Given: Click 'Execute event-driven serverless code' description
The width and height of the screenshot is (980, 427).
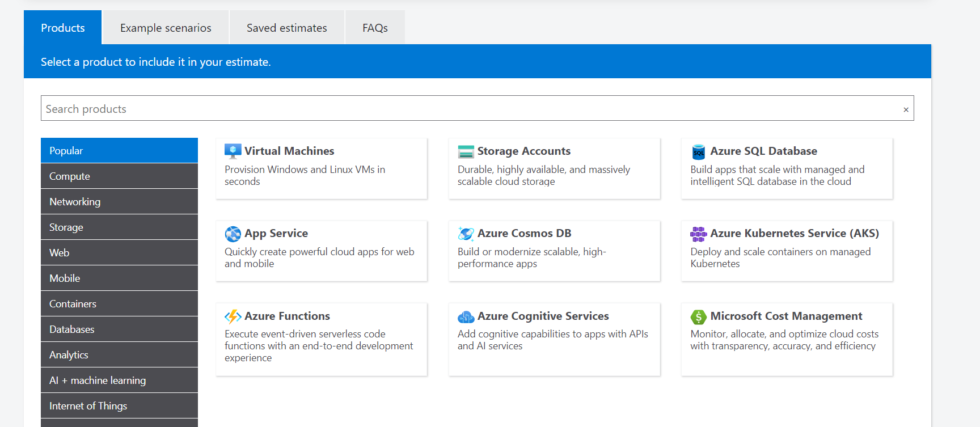Looking at the screenshot, I should [x=319, y=346].
